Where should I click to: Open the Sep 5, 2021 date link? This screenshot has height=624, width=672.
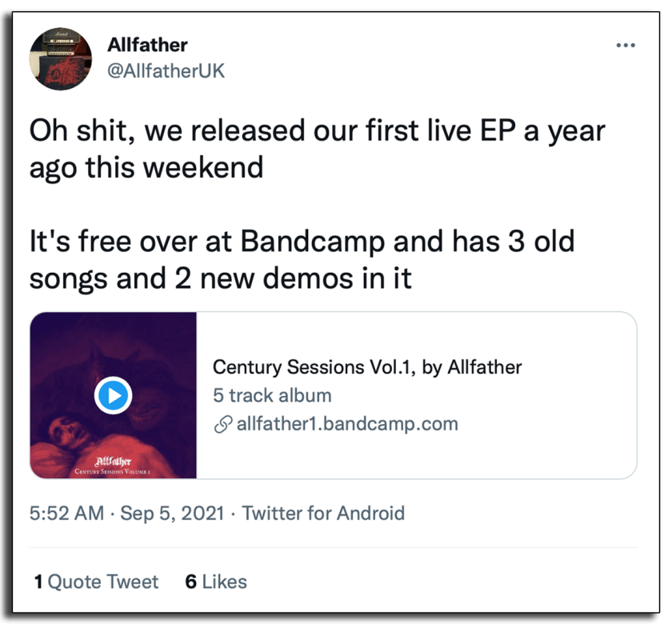coord(173,513)
